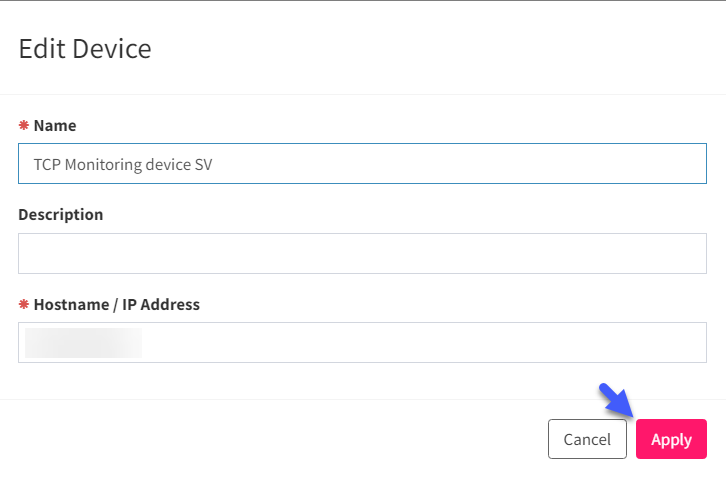This screenshot has height=477, width=726.
Task: Click the blue arrow pointing at Apply
Action: 613,400
